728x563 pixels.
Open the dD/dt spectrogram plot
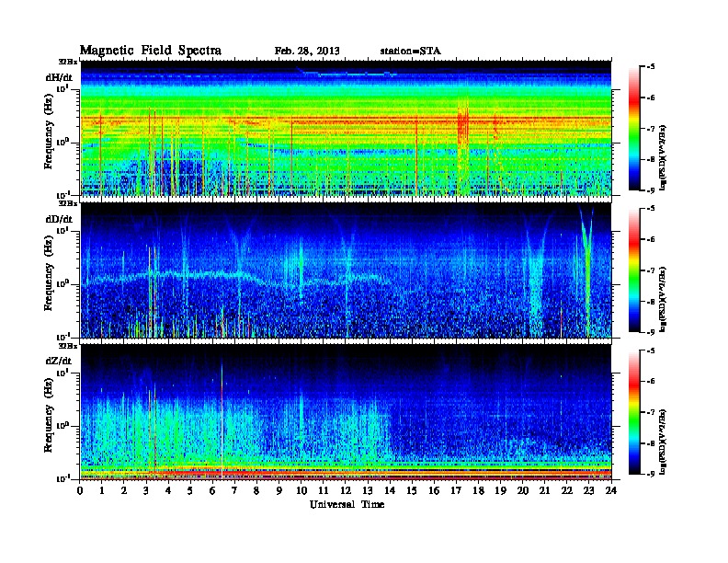[346, 270]
